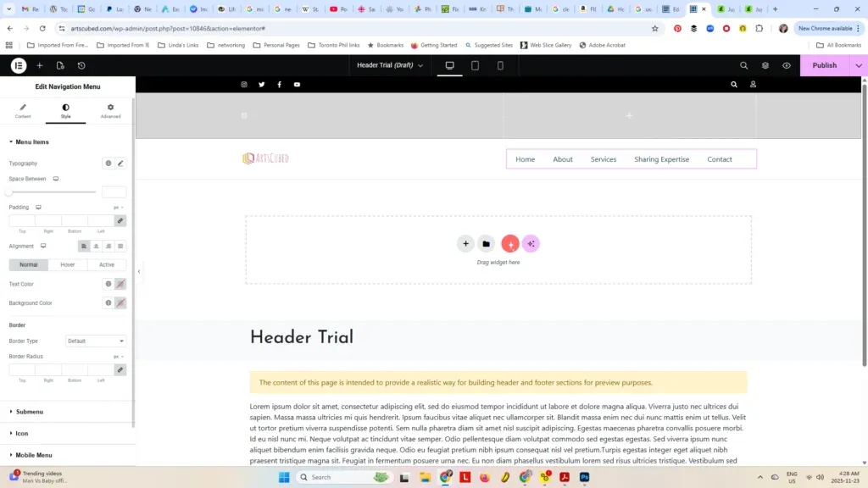Screen dimensions: 868x488
Task: Switch to the Advanced tab
Action: (x=110, y=111)
